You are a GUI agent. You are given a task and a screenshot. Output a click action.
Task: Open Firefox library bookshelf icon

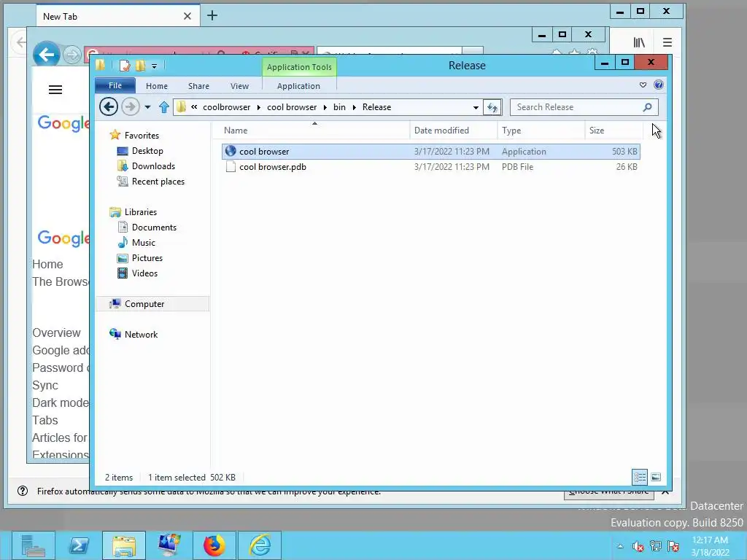point(639,42)
